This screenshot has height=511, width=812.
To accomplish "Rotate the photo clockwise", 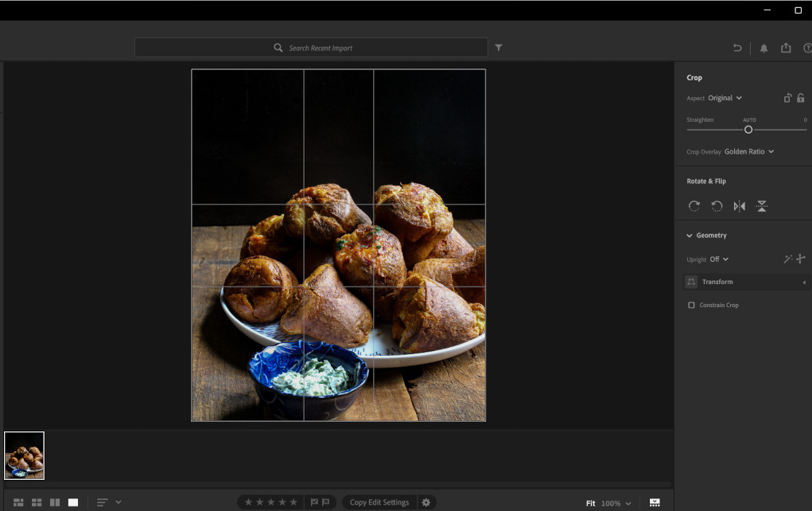I will click(694, 206).
